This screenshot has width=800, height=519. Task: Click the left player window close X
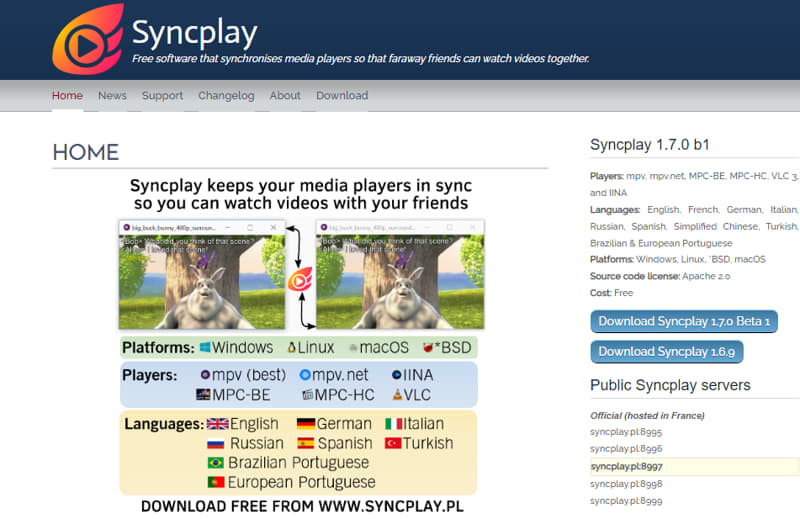(x=273, y=227)
